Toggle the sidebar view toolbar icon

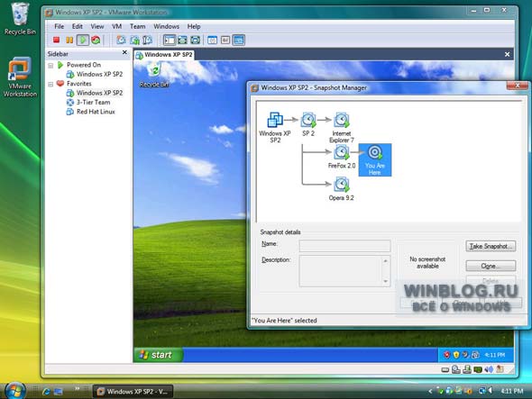[x=170, y=40]
